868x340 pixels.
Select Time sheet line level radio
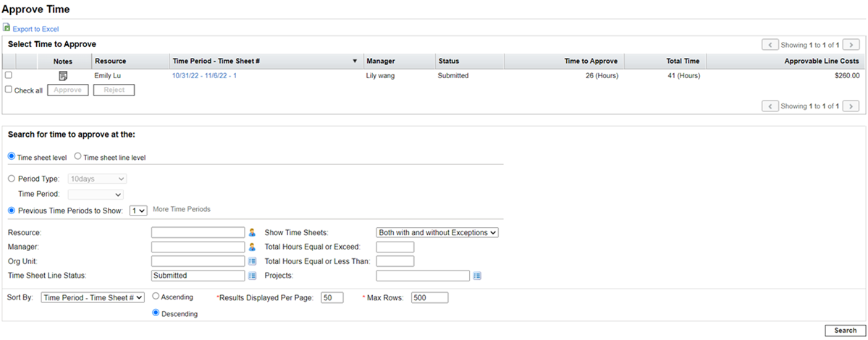[78, 157]
